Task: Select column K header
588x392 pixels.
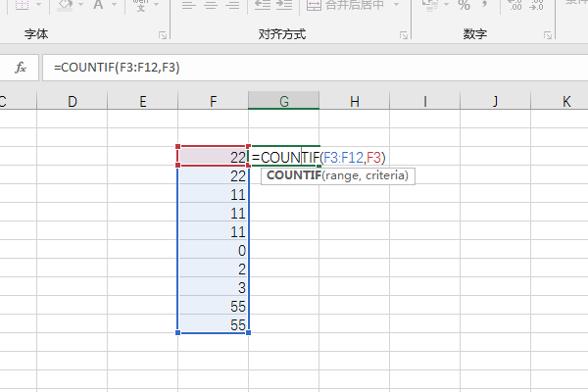Action: [x=560, y=101]
